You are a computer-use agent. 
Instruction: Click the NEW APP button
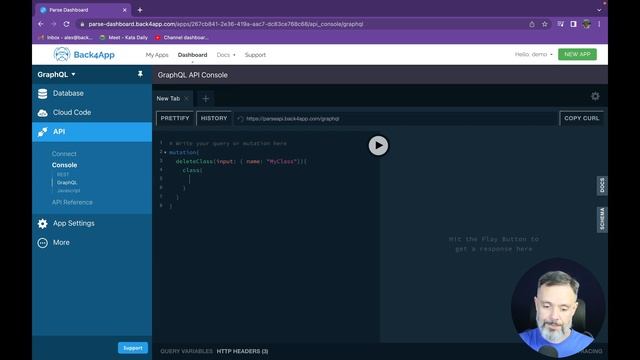point(577,54)
